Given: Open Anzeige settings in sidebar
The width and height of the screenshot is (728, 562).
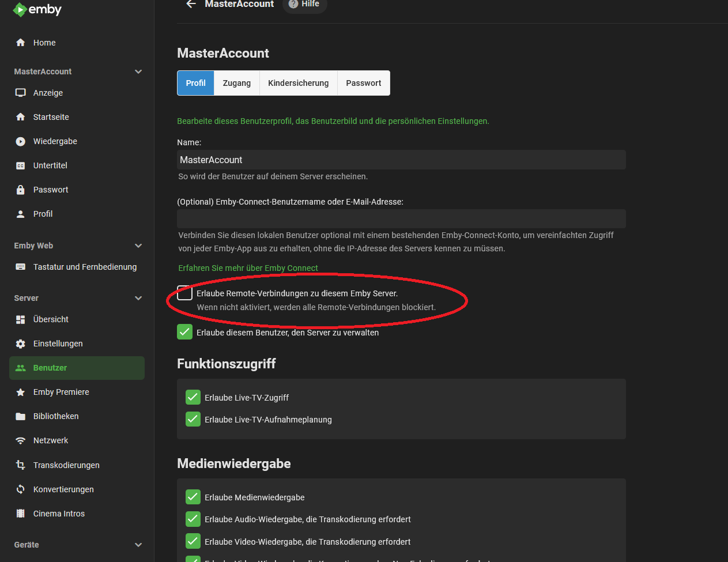Looking at the screenshot, I should tap(77, 93).
